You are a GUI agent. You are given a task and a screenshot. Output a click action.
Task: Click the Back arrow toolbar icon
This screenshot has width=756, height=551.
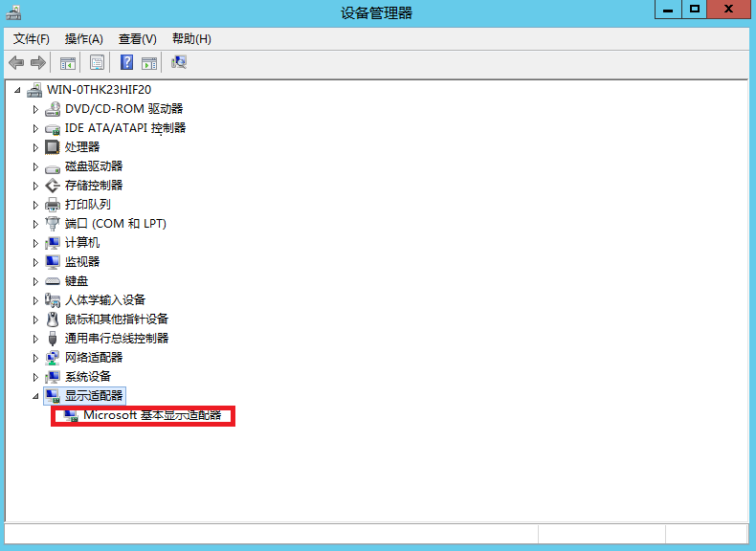[x=16, y=63]
